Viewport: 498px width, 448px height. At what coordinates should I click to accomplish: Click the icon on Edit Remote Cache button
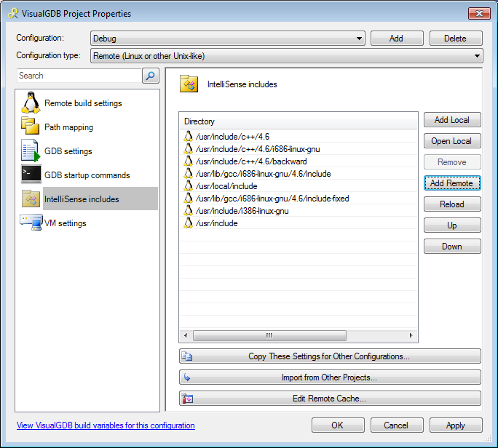187,399
